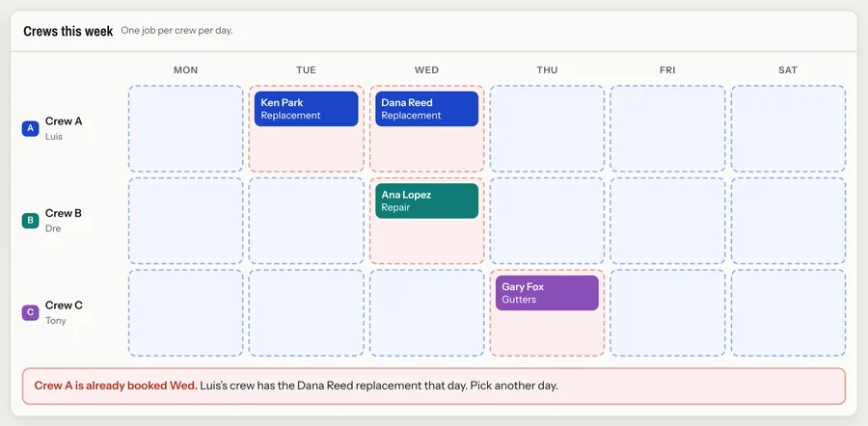Click the FRI column header
Image resolution: width=868 pixels, height=426 pixels.
667,69
